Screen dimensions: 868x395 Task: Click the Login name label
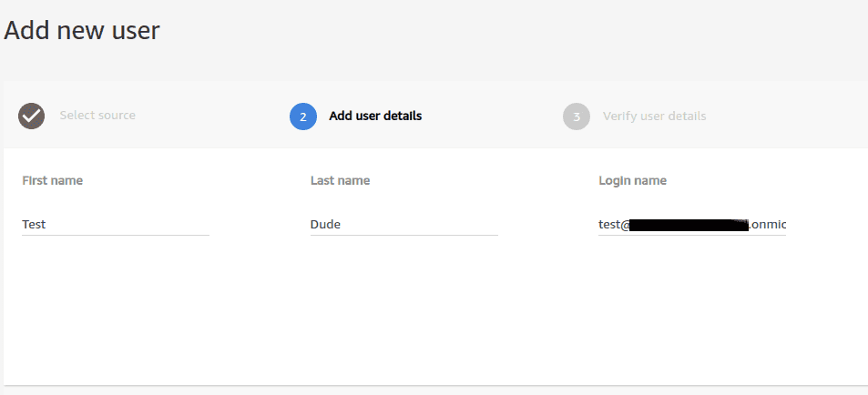(x=632, y=180)
